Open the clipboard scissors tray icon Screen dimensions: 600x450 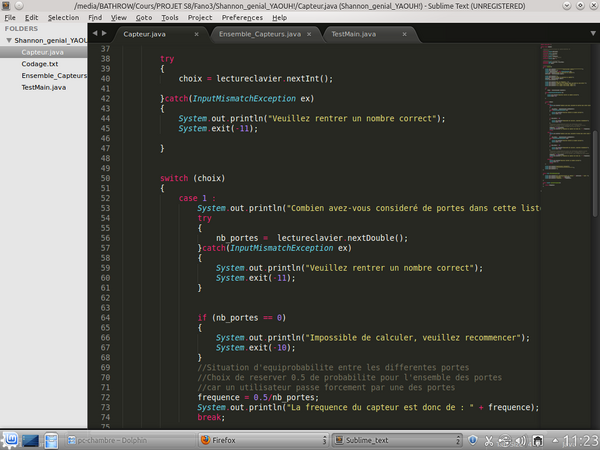coord(488,440)
